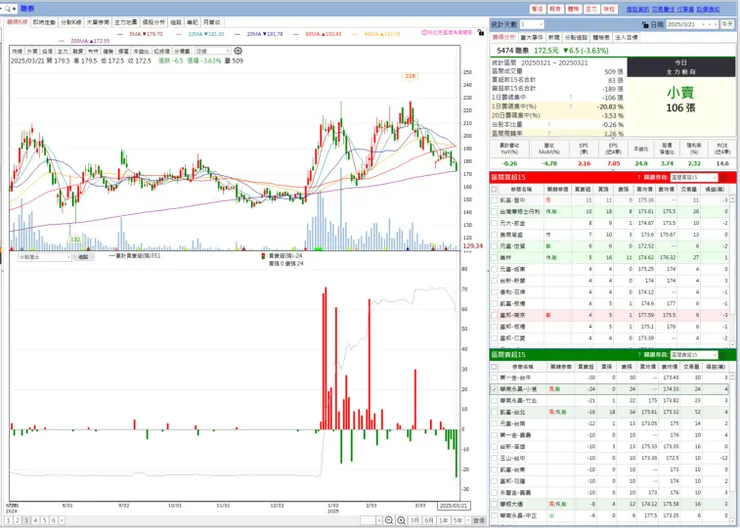Click the add-page plus icon at bottom-left
This screenshot has width=740, height=528.
(62, 520)
